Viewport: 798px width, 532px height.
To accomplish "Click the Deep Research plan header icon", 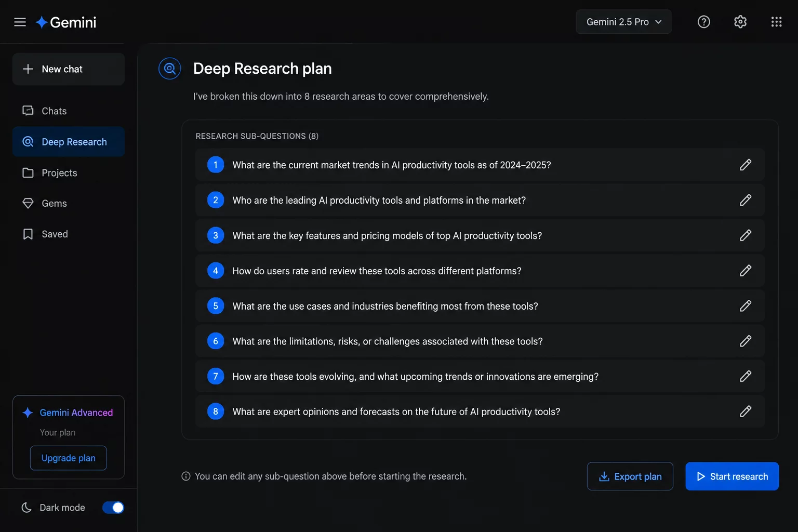I will click(170, 69).
